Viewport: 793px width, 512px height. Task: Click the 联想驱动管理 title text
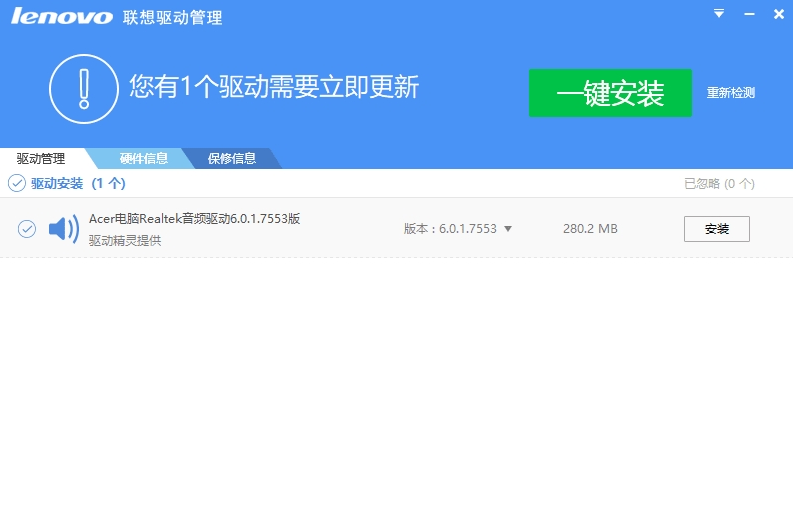[x=172, y=18]
